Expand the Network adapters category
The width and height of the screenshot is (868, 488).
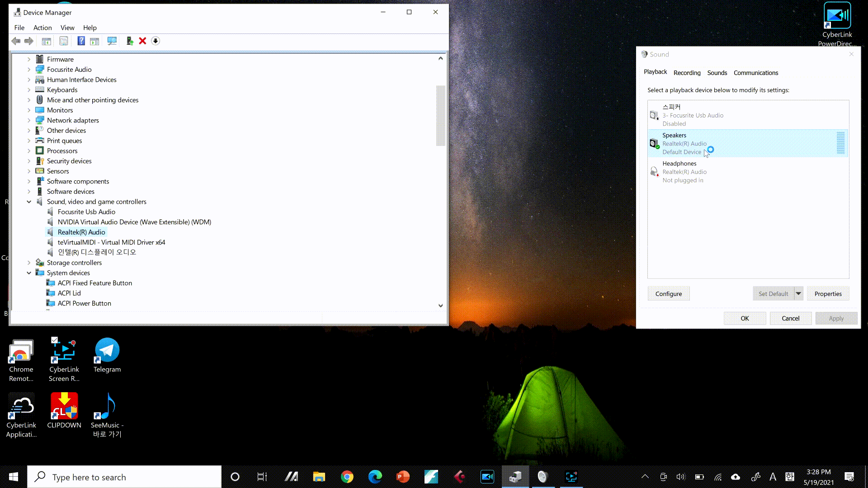click(29, 121)
